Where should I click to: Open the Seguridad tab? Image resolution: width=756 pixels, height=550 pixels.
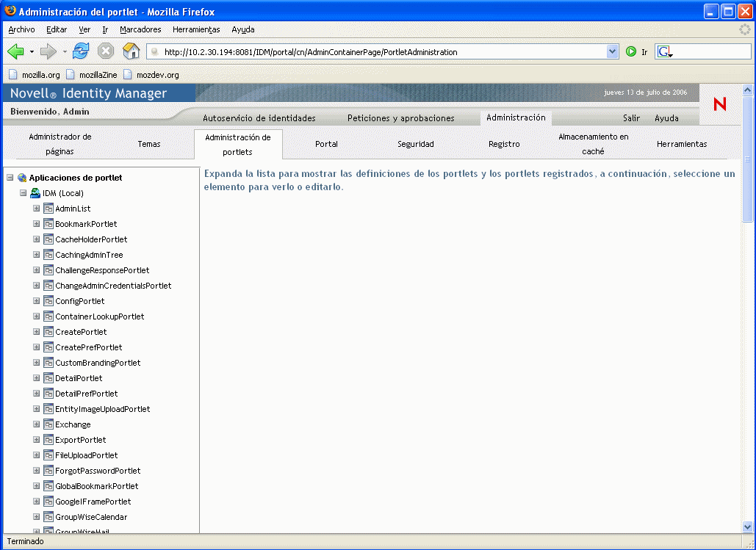(x=416, y=144)
